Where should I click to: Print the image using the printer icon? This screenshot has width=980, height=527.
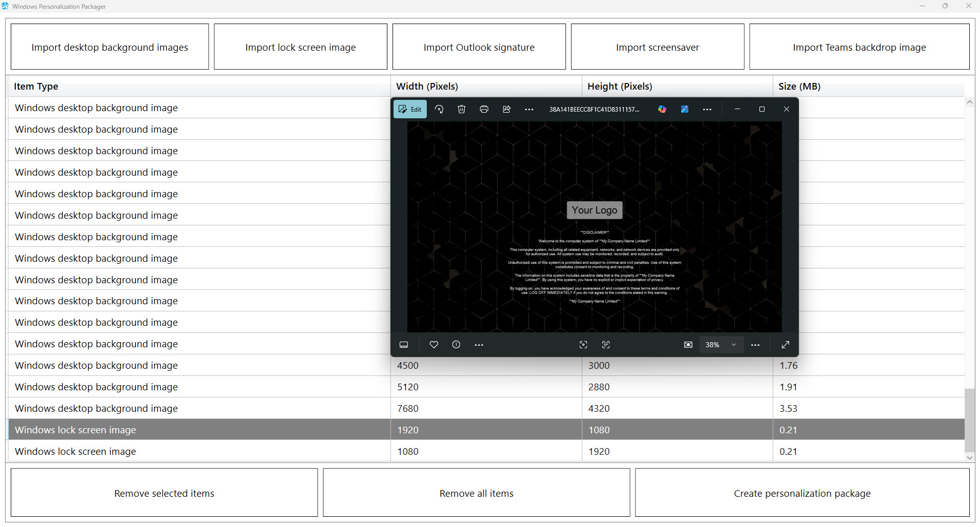(x=484, y=109)
